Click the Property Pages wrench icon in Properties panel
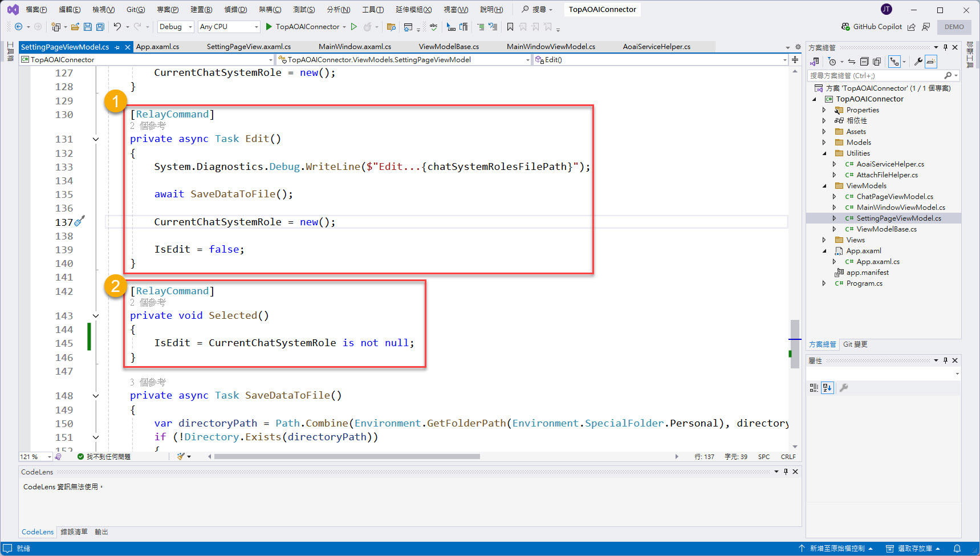 (844, 388)
